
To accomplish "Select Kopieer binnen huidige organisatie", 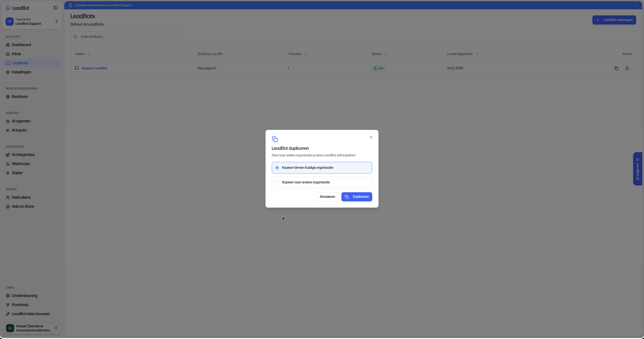I will (322, 168).
